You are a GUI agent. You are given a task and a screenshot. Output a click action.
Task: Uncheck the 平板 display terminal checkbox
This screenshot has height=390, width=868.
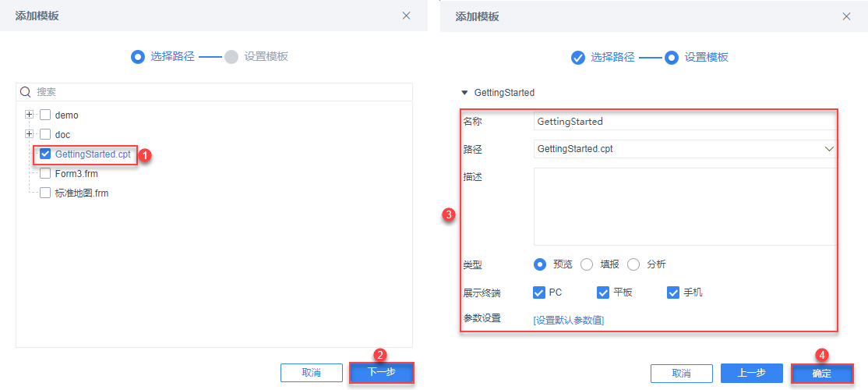pyautogui.click(x=603, y=292)
